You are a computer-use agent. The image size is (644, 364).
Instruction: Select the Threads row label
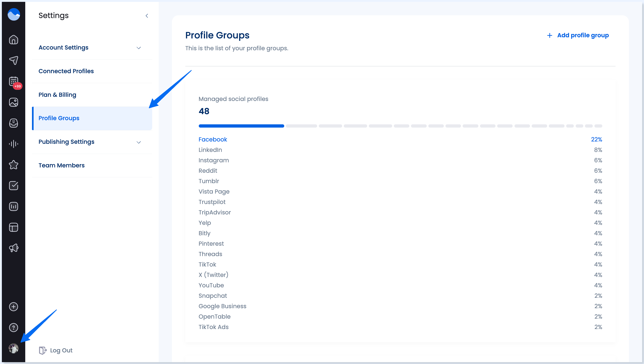point(210,254)
